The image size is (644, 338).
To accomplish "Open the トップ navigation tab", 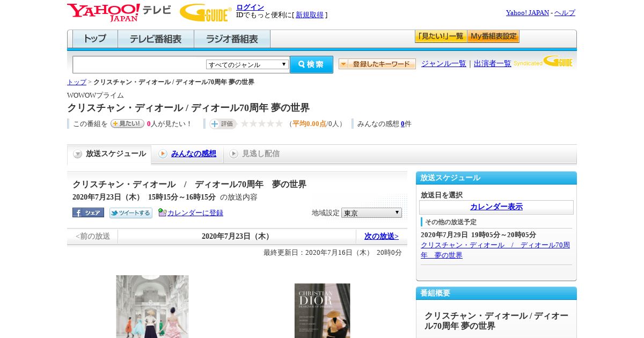I will [x=94, y=39].
